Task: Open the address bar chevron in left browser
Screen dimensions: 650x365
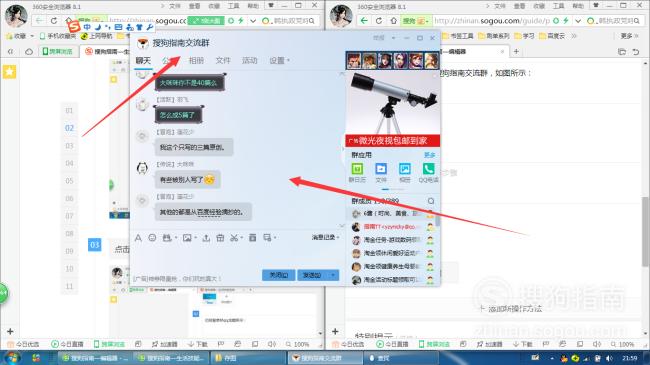Action: click(x=252, y=20)
